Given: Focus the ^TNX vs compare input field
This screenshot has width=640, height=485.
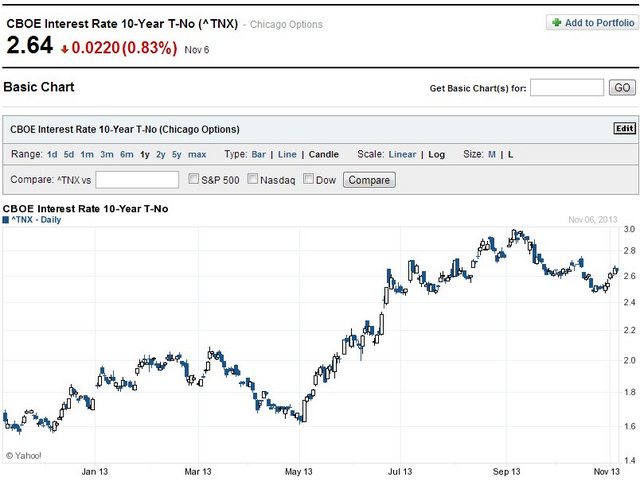Looking at the screenshot, I should [x=137, y=180].
